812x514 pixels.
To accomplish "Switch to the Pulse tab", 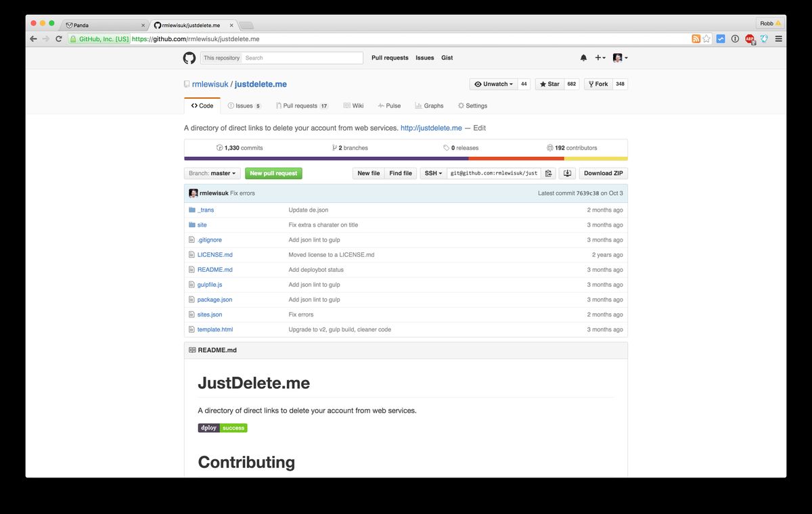I will click(389, 106).
